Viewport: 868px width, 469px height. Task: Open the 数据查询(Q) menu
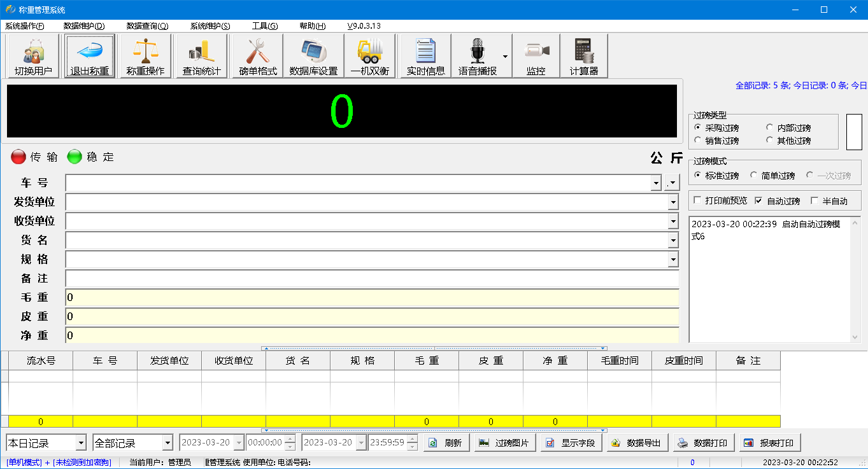pyautogui.click(x=147, y=26)
